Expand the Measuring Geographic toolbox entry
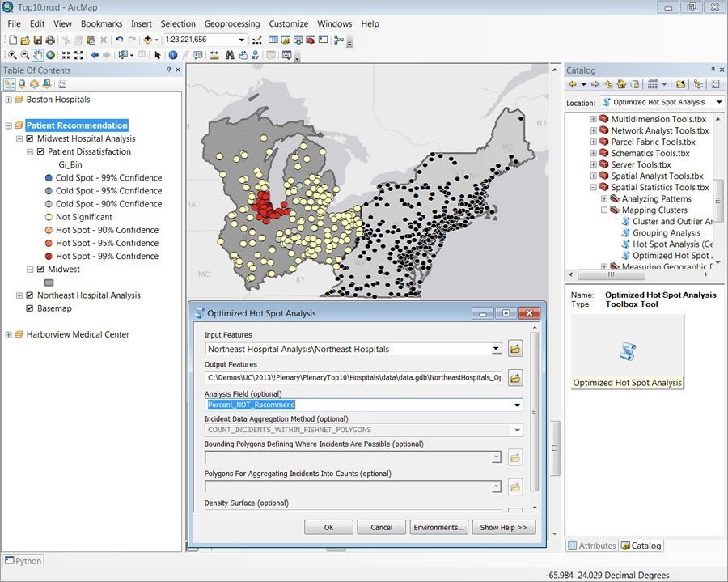Screen dimensions: 728x582 [x=603, y=266]
